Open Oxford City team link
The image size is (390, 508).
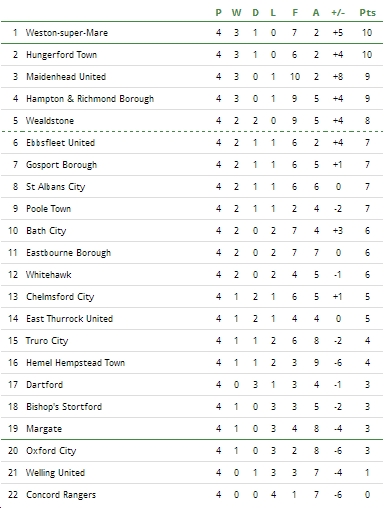[x=51, y=451]
